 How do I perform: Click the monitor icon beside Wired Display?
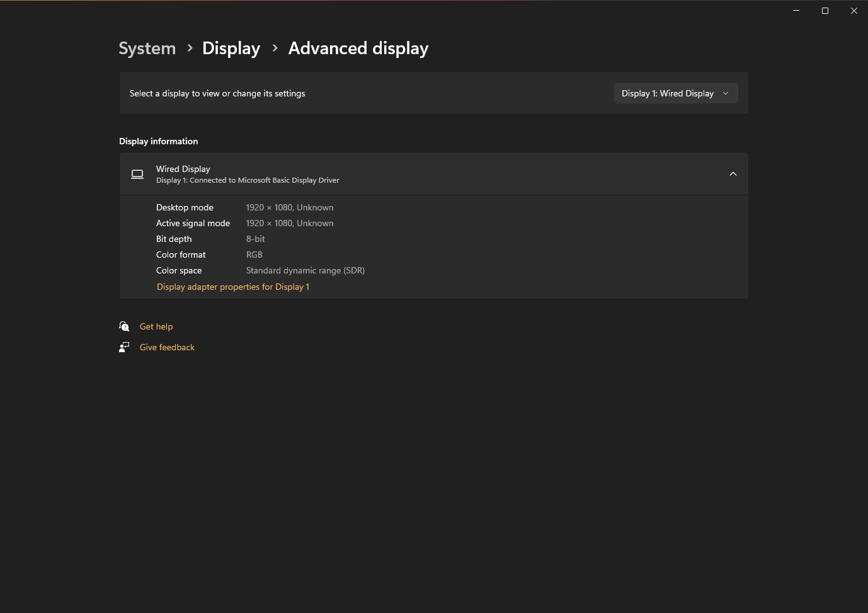tap(137, 174)
